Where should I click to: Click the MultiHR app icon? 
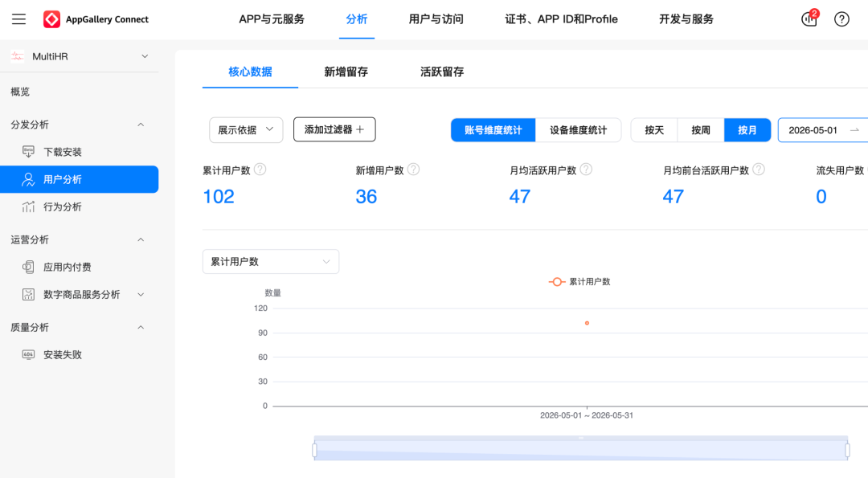pos(17,56)
